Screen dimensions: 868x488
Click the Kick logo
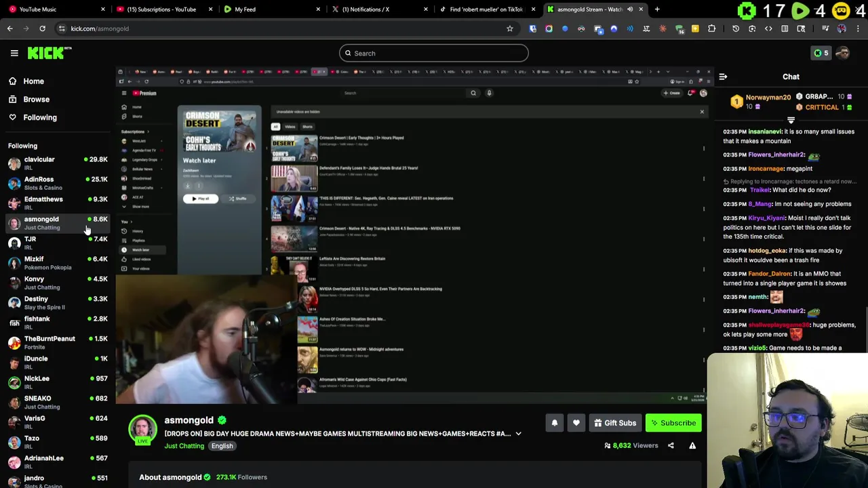click(49, 53)
